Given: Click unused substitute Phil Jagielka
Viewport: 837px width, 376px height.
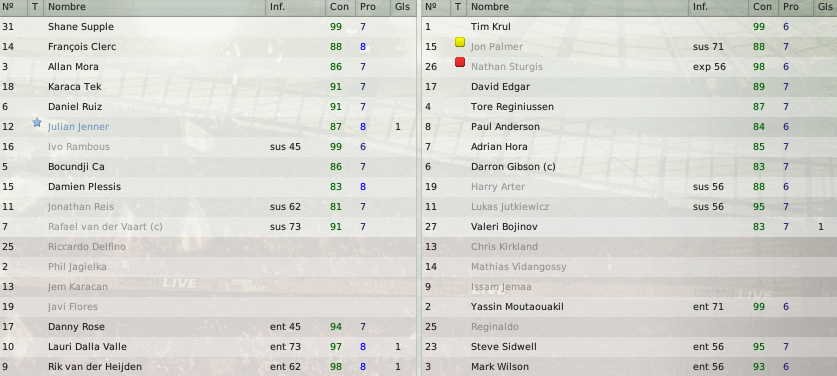Looking at the screenshot, I should coord(77,267).
